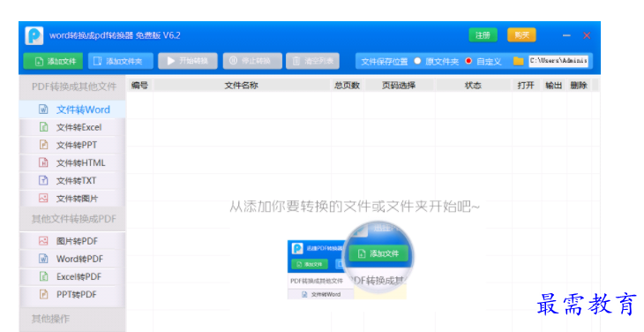Click the Excel icon beside Excel转PDF
This screenshot has height=332, width=644.
coord(43,276)
